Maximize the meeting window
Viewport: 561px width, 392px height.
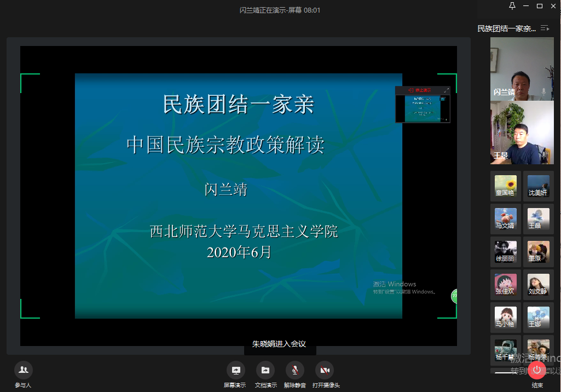pos(539,6)
